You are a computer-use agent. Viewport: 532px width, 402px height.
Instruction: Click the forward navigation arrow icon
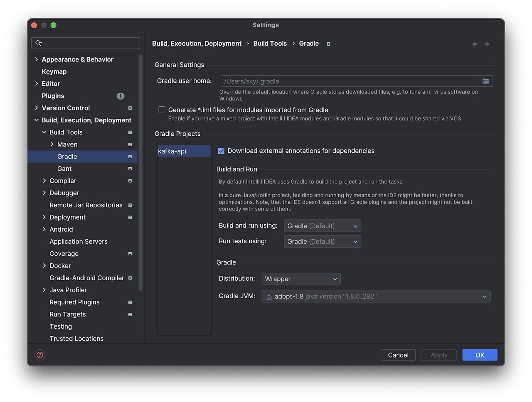pos(487,44)
